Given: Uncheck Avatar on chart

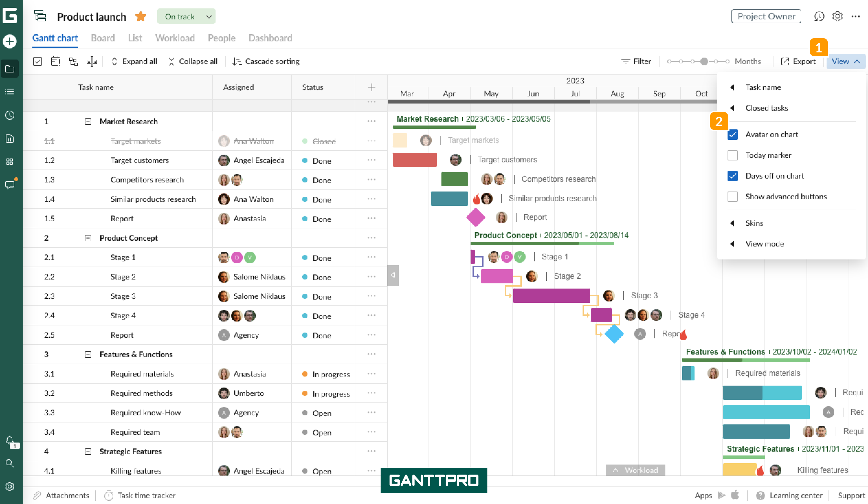Looking at the screenshot, I should tap(733, 135).
